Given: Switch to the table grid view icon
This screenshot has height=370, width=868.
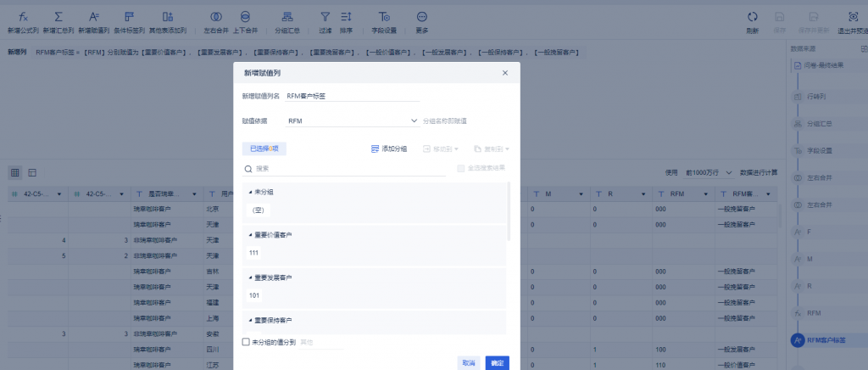Looking at the screenshot, I should (15, 173).
